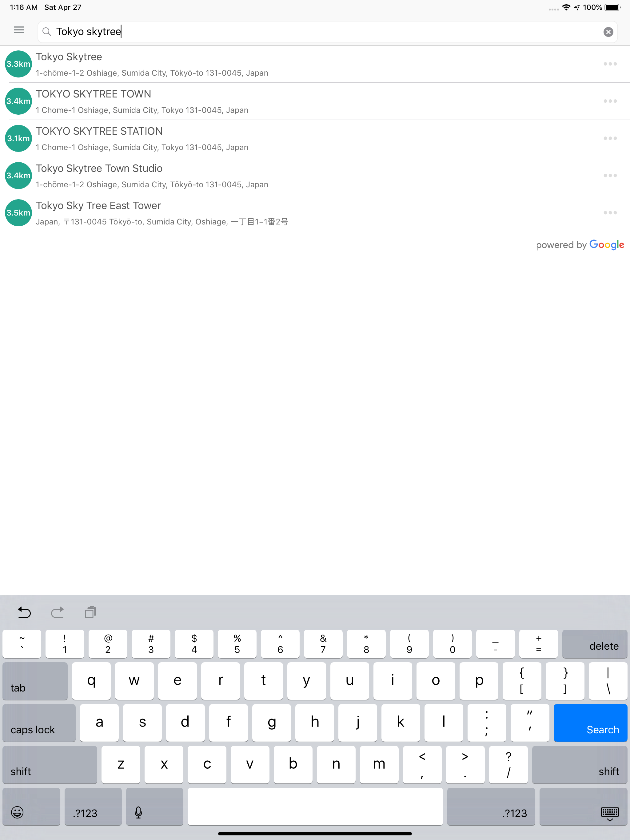The width and height of the screenshot is (630, 840).
Task: Open the options menu for Tokyo Skytree result
Action: click(x=610, y=64)
